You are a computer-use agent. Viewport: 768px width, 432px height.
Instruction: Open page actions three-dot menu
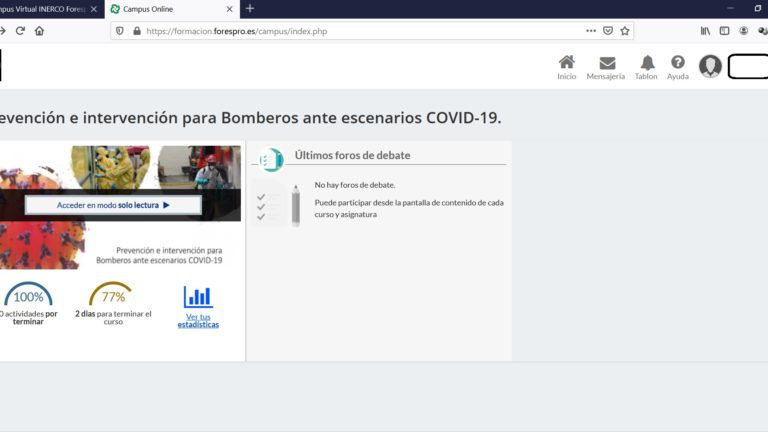click(x=591, y=31)
